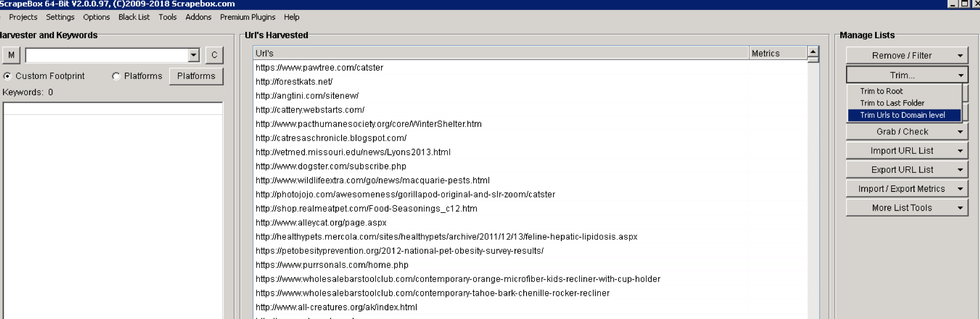Select the all-creatures.org ak/index.html URL
The height and width of the screenshot is (319, 980).
[x=336, y=307]
